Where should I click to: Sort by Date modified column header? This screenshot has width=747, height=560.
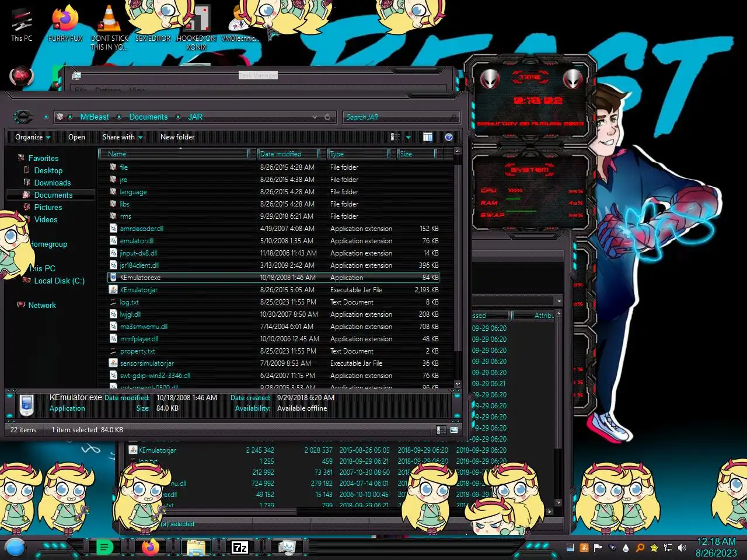click(288, 154)
